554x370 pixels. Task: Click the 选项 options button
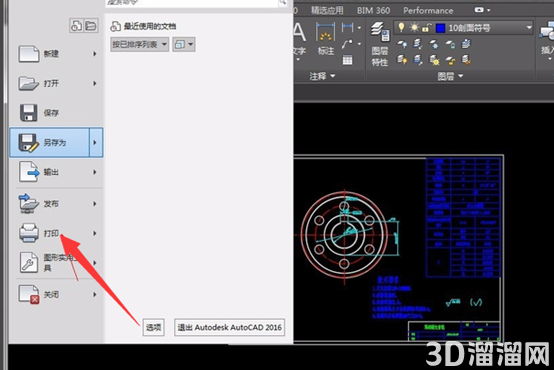[x=154, y=328]
